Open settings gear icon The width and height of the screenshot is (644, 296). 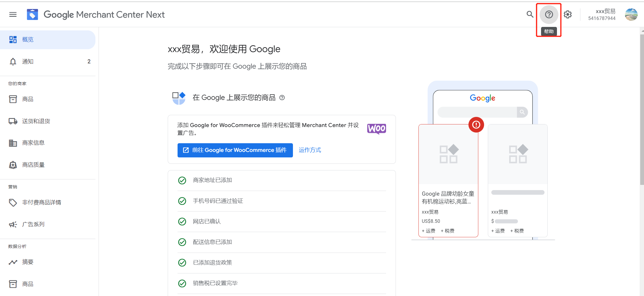(x=568, y=14)
